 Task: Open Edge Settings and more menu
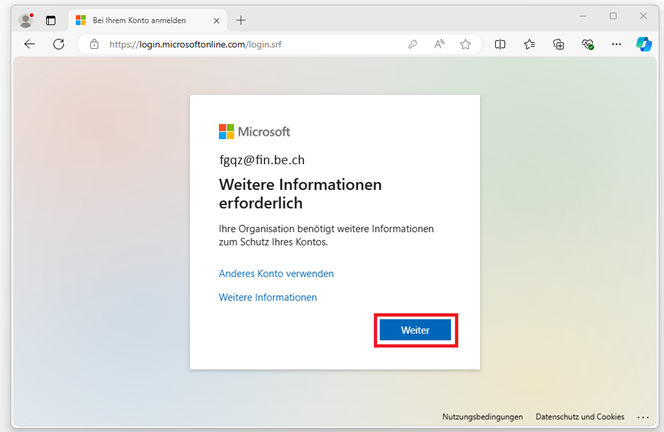pyautogui.click(x=617, y=44)
